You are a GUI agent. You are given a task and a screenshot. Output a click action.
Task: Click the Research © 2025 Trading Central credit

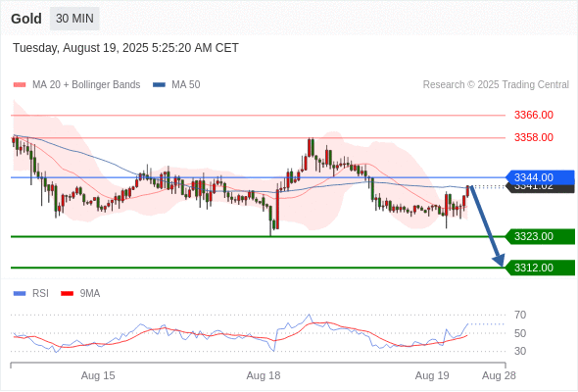[496, 85]
